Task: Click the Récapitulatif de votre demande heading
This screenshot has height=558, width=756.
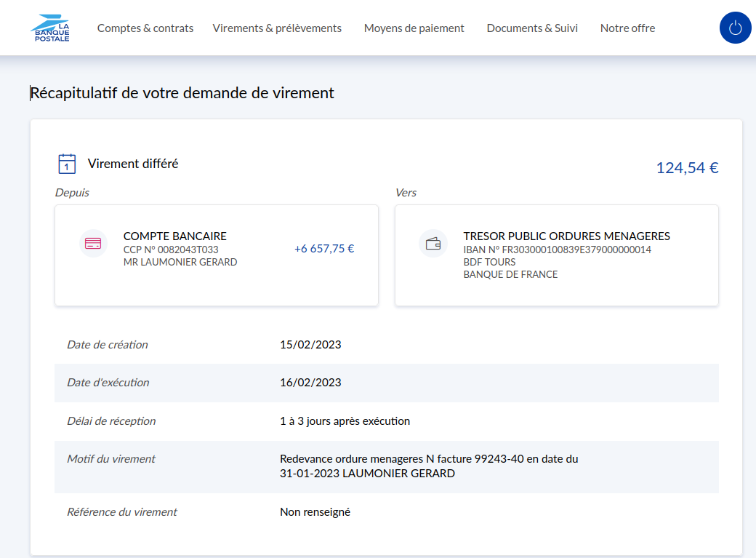Action: click(182, 93)
